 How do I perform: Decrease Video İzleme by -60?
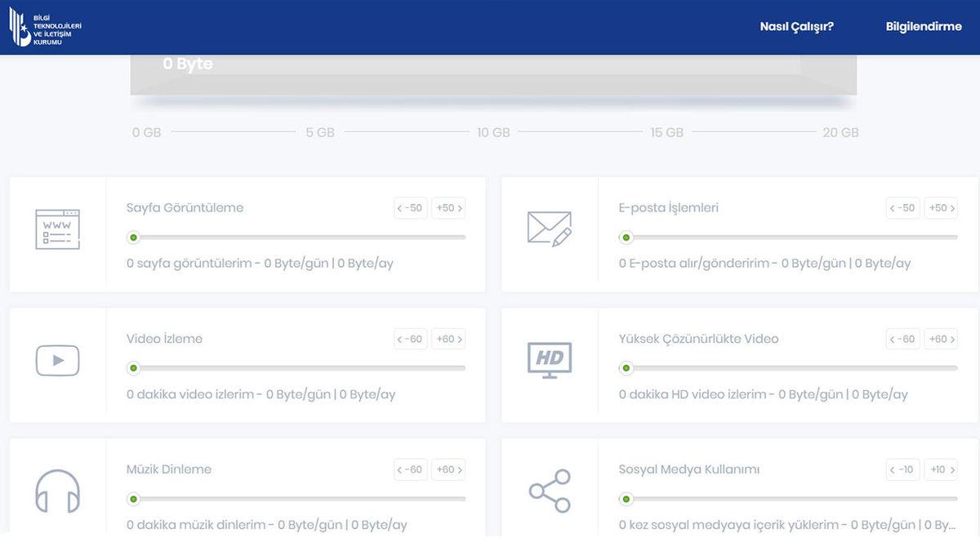click(x=410, y=339)
